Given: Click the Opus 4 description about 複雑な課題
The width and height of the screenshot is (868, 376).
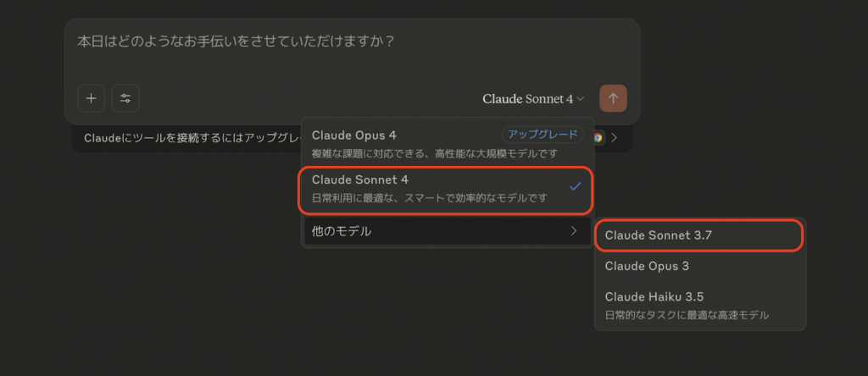Looking at the screenshot, I should pyautogui.click(x=435, y=153).
